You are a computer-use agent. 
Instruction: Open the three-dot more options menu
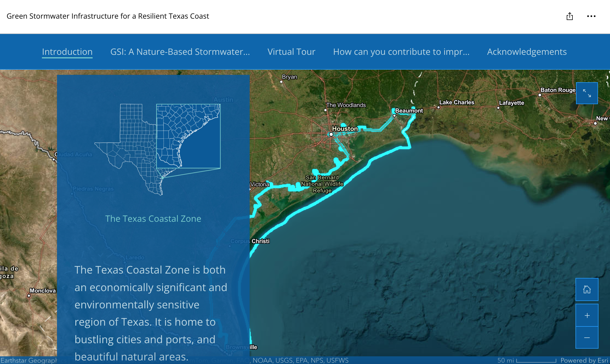(x=591, y=16)
